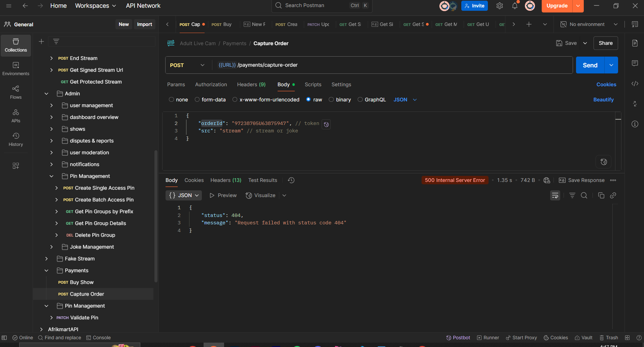Image resolution: width=644 pixels, height=347 pixels.
Task: Switch to the Test Results tab
Action: (x=263, y=180)
